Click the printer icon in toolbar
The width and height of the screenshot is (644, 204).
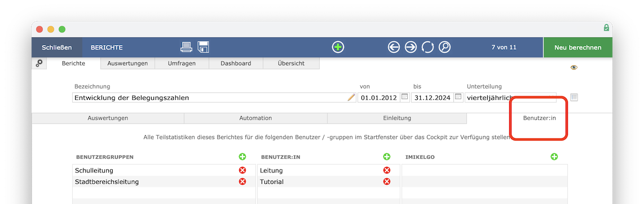click(187, 47)
